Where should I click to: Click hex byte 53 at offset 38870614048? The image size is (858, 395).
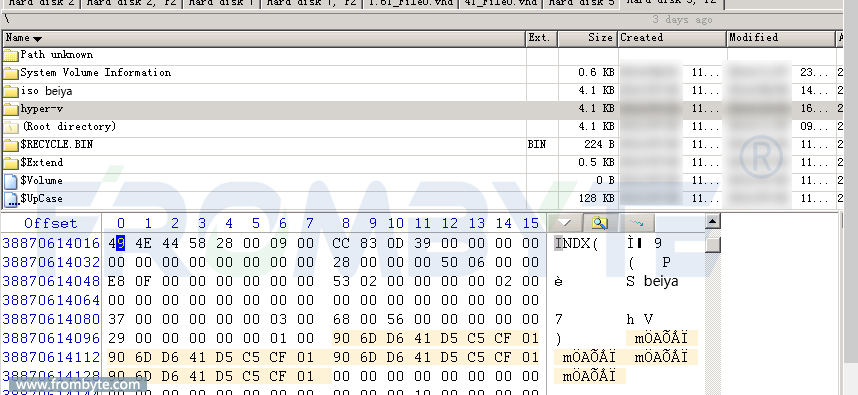click(341, 281)
